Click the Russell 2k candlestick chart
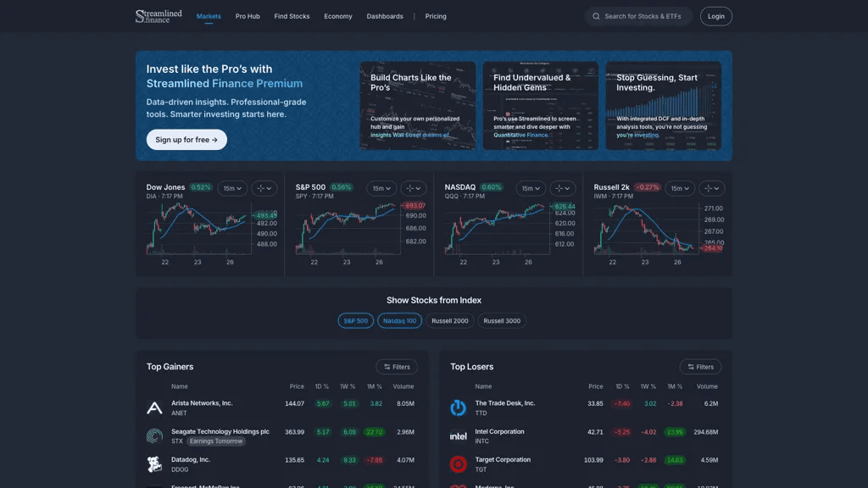The height and width of the screenshot is (488, 868). (646, 229)
